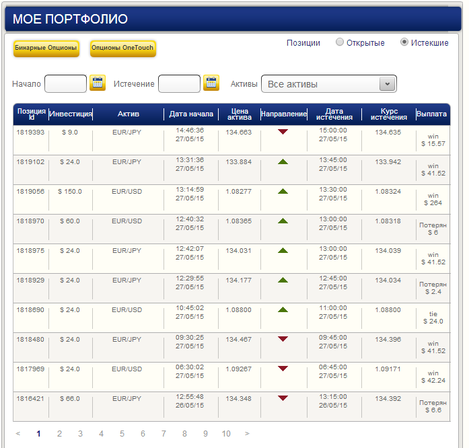Click the Истечение date input field
Viewport: 469px width, 448px height.
coord(179,83)
